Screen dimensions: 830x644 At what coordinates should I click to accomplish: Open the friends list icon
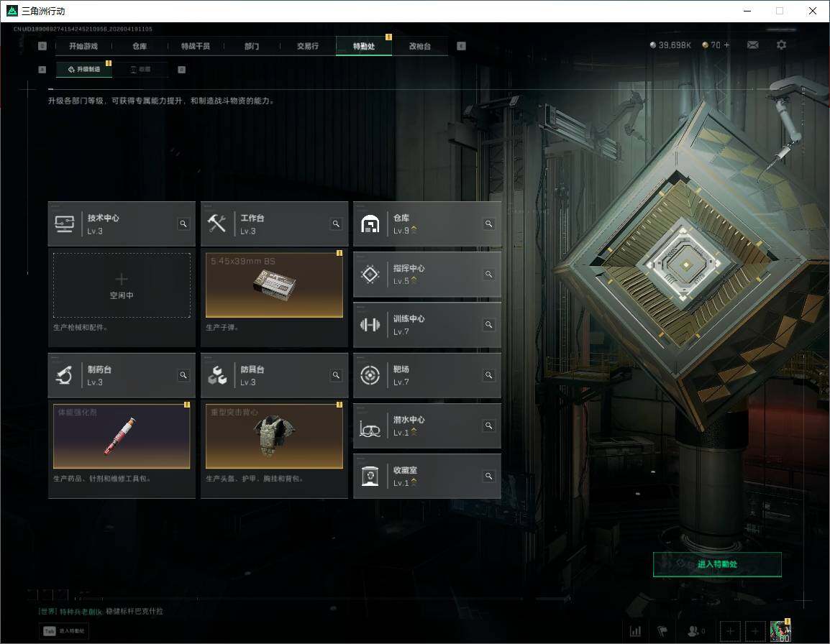pyautogui.click(x=693, y=631)
